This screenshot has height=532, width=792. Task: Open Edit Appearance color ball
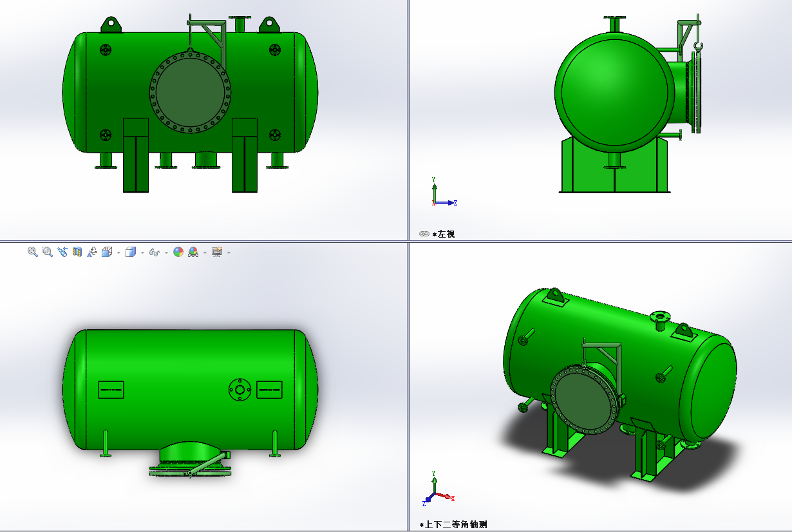[178, 252]
